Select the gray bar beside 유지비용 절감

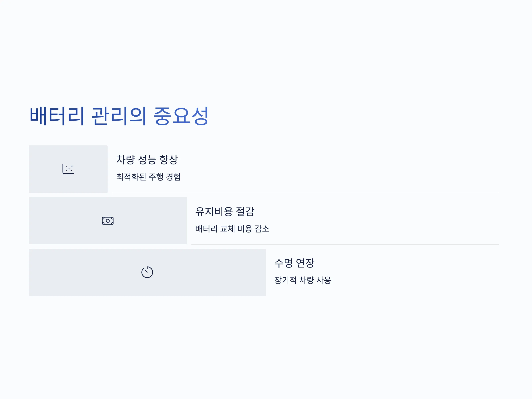[x=108, y=221]
